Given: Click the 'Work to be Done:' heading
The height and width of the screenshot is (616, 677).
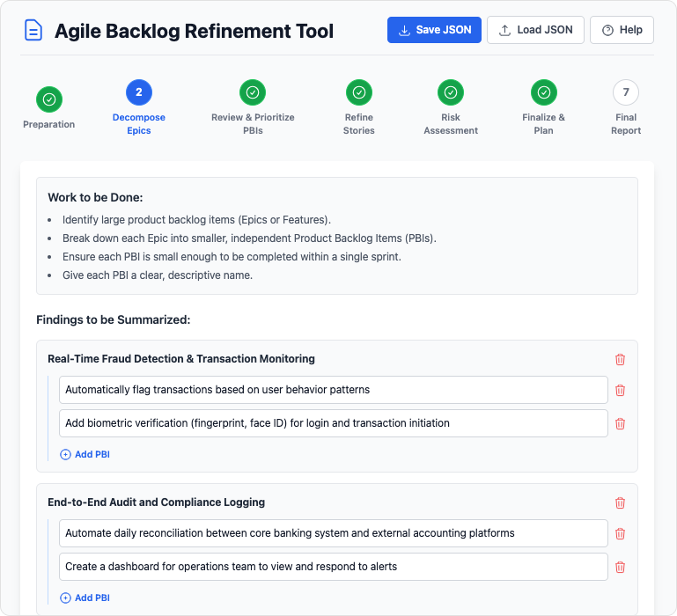Looking at the screenshot, I should (95, 197).
